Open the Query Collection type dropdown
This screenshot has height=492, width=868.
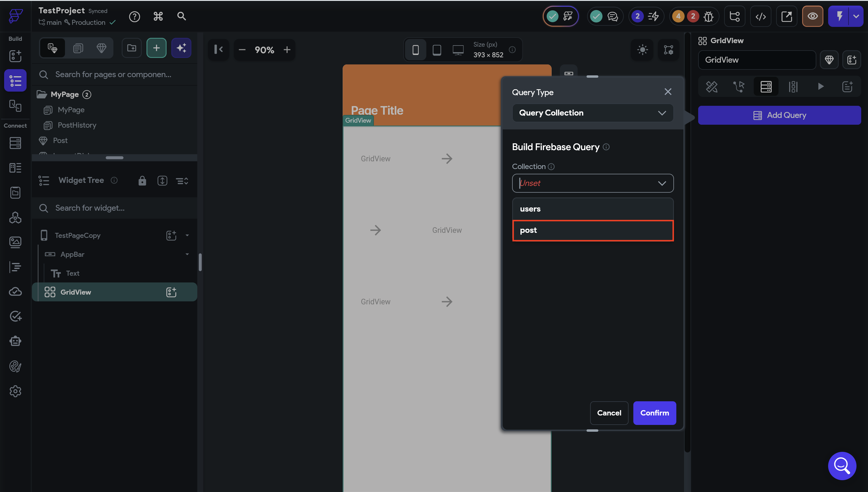pyautogui.click(x=592, y=113)
